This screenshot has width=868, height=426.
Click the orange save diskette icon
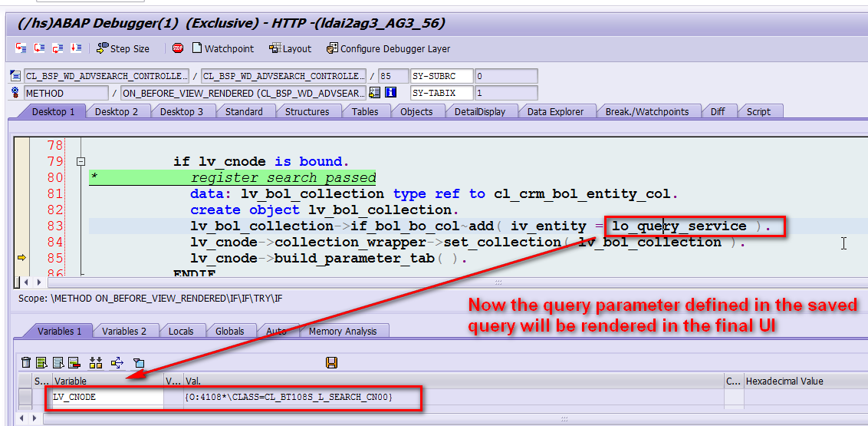click(332, 363)
